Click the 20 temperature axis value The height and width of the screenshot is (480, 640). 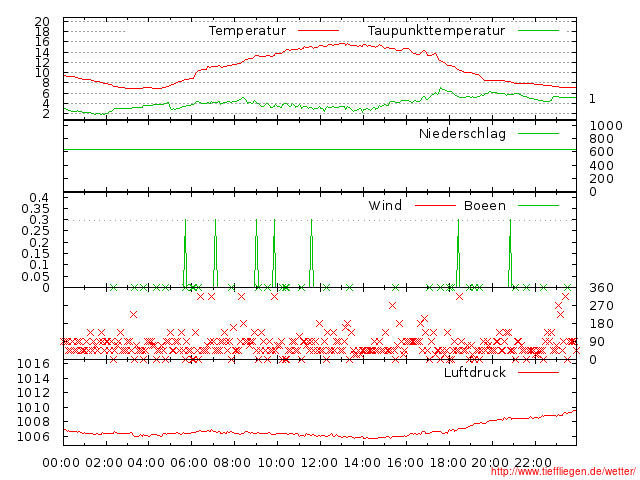[42, 22]
